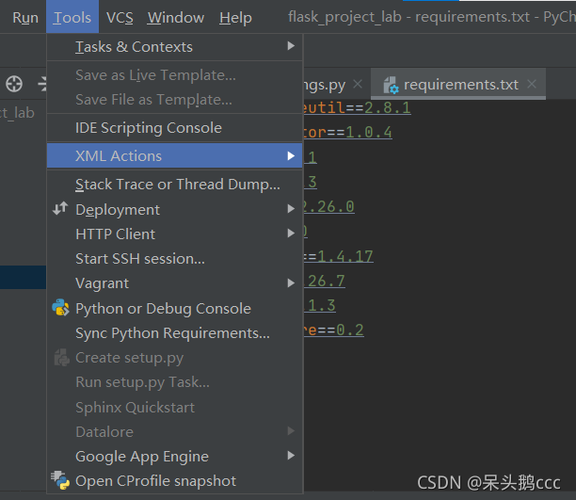Click the version text 1.4.17
The image size is (576, 500).
pyautogui.click(x=345, y=256)
